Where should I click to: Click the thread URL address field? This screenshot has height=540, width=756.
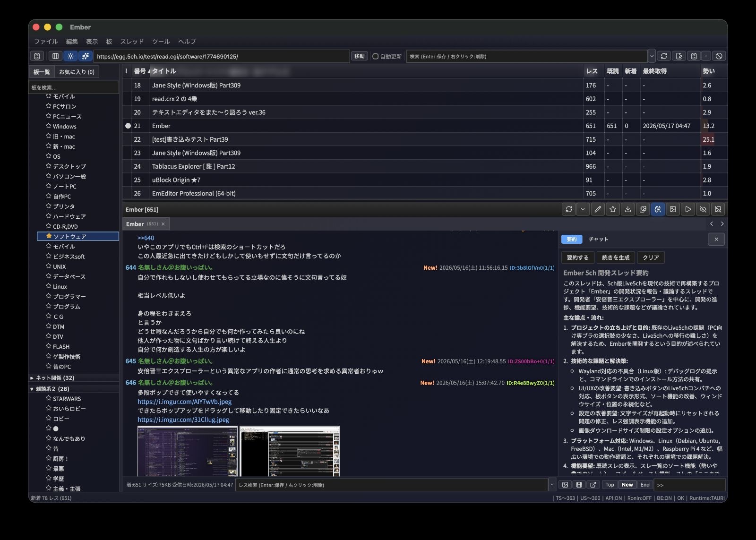pyautogui.click(x=222, y=56)
